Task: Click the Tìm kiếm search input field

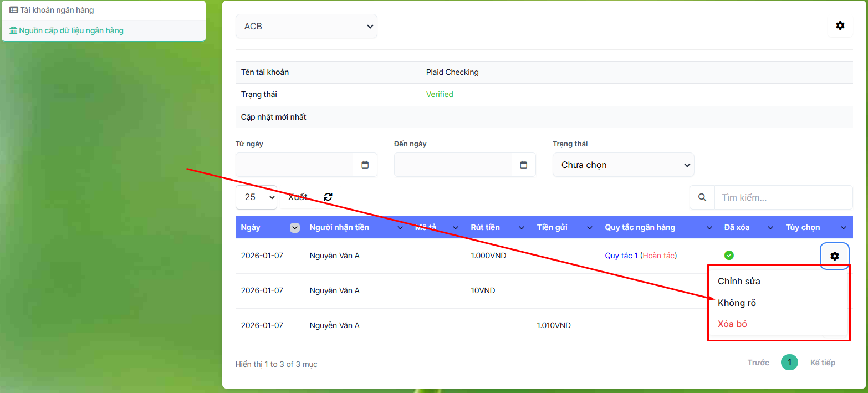Action: [x=783, y=197]
